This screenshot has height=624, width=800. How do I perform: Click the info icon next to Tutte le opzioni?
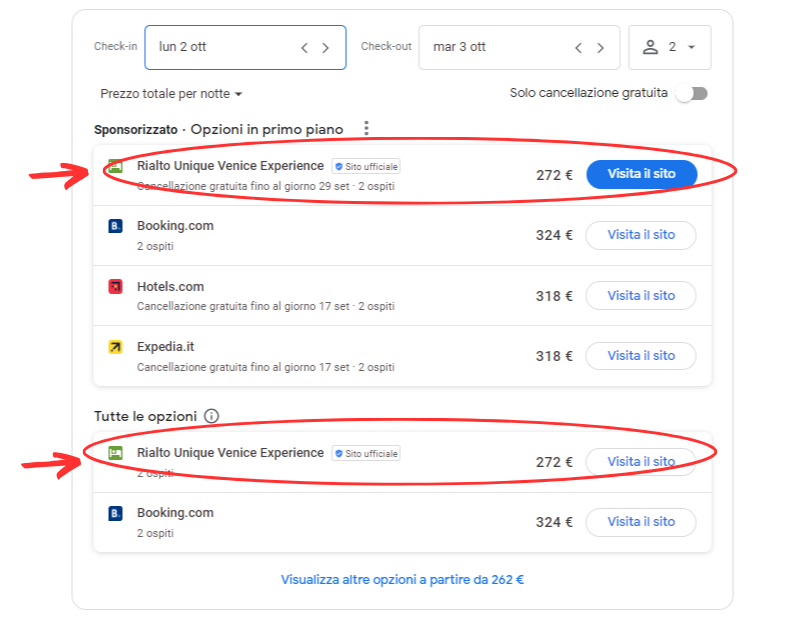click(211, 416)
